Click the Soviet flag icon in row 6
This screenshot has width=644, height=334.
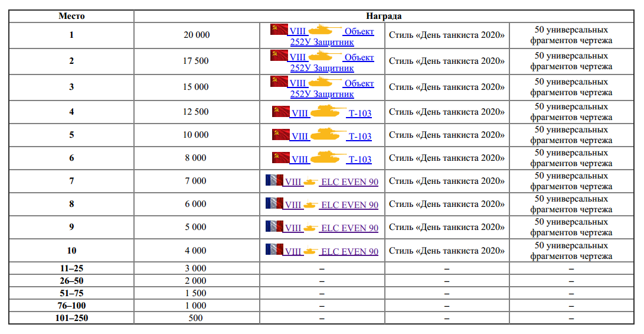click(x=280, y=157)
